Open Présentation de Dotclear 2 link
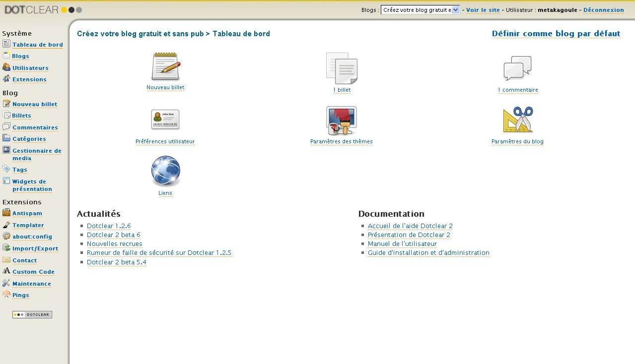The height and width of the screenshot is (364, 635). coord(409,235)
